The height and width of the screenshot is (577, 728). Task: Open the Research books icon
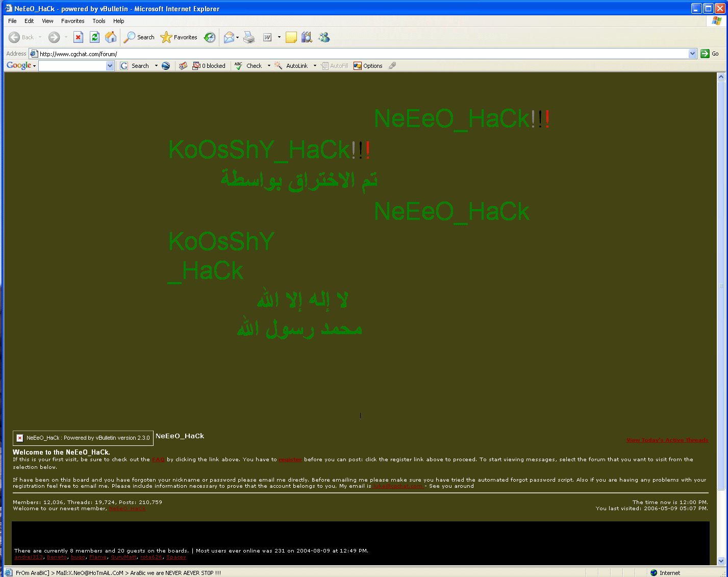(x=307, y=37)
